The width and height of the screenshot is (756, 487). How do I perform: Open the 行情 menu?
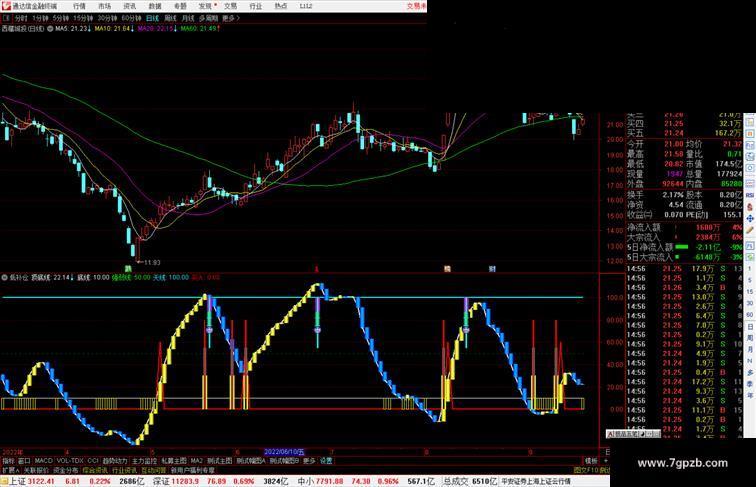pyautogui.click(x=79, y=6)
